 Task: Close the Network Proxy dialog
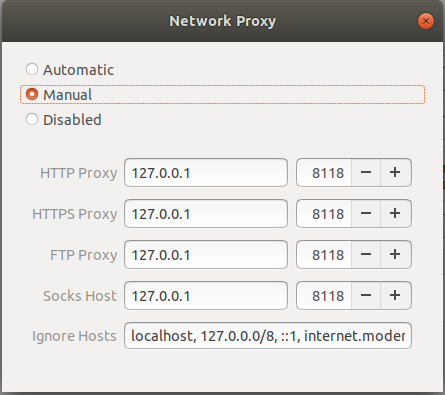426,21
